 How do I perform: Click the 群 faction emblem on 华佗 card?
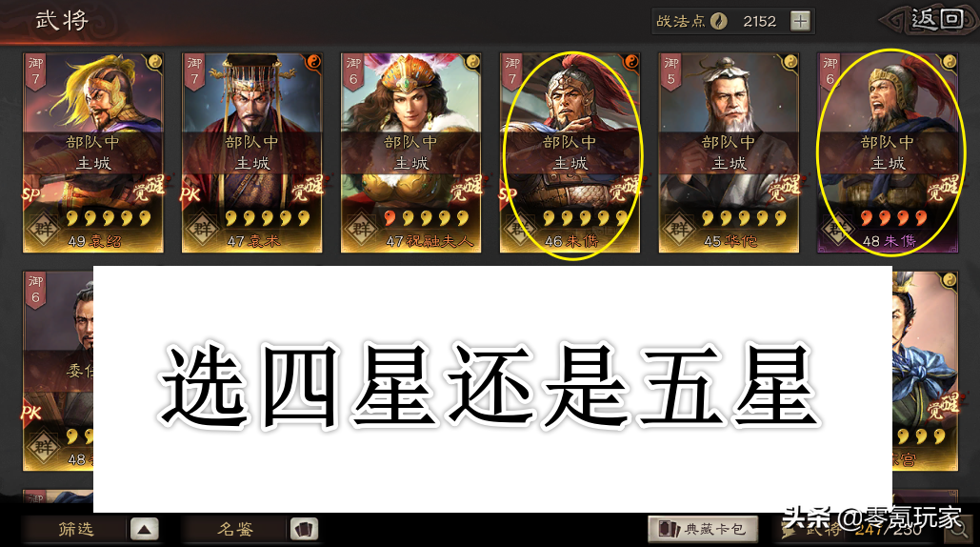(x=679, y=230)
